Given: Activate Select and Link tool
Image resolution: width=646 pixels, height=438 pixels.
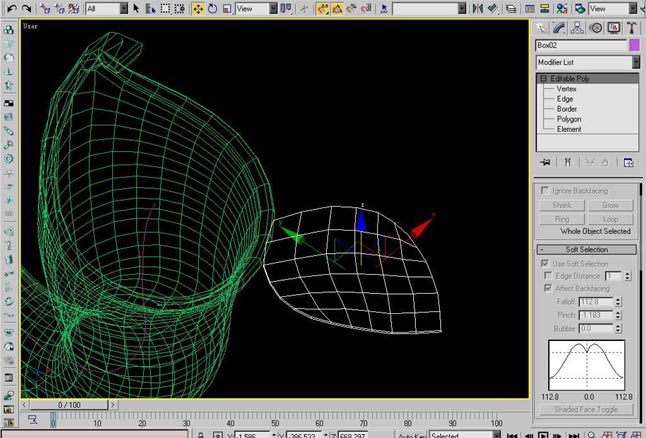Looking at the screenshot, I should 45,8.
